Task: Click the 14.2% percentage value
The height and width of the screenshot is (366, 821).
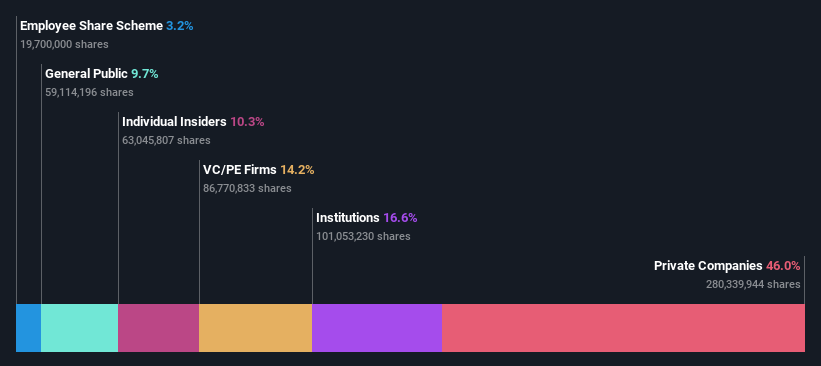Action: point(297,170)
